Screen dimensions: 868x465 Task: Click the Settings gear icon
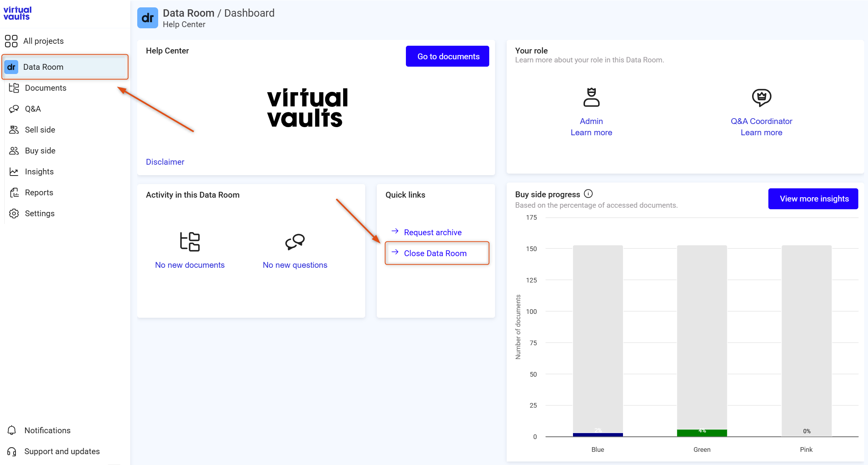[14, 214]
